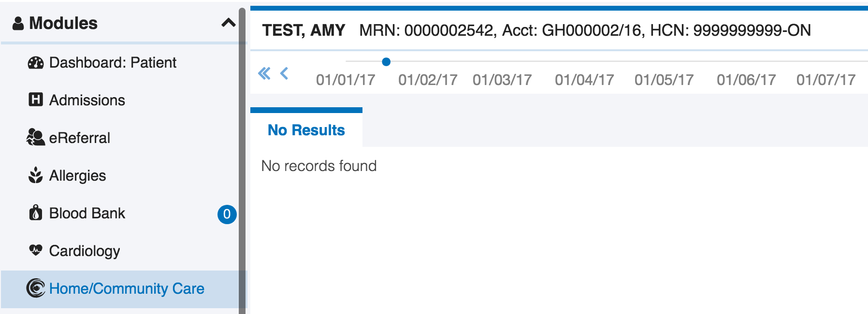Click the Modules user icon
This screenshot has height=314, width=868.
pyautogui.click(x=18, y=23)
